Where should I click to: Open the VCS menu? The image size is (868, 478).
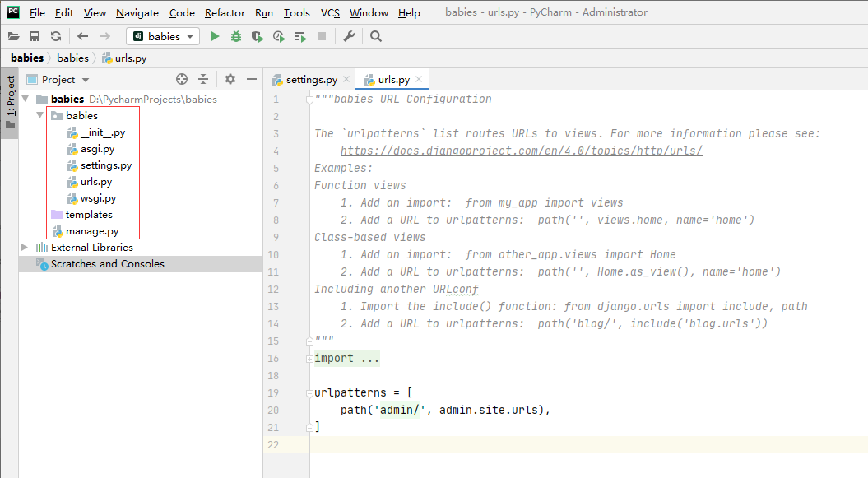tap(331, 12)
